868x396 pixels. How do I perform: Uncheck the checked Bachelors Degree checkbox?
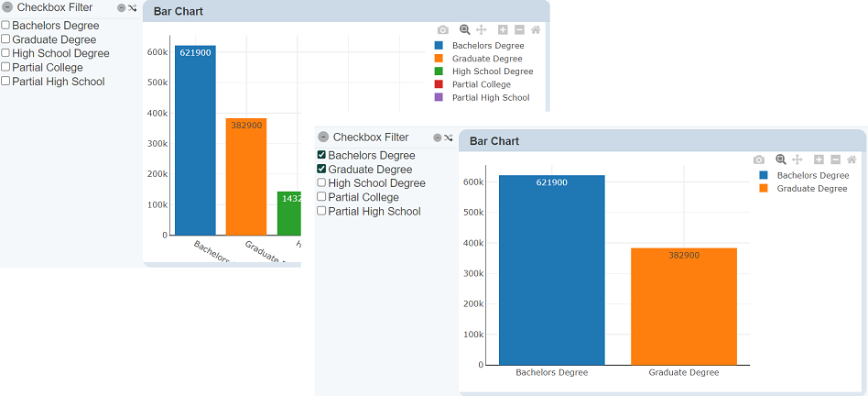click(321, 156)
